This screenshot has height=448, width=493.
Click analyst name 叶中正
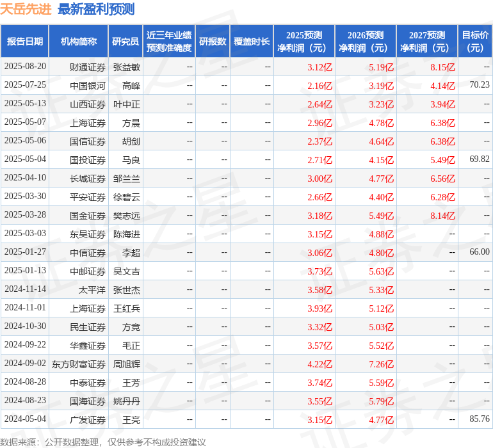pos(126,104)
